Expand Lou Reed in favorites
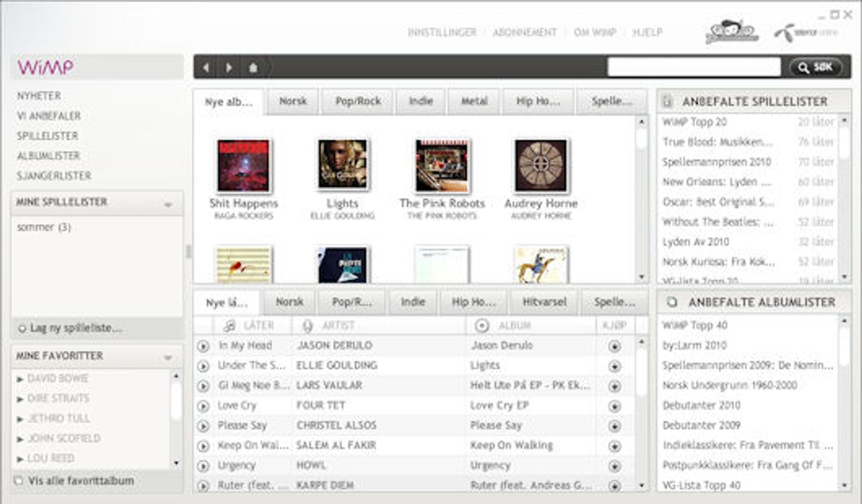This screenshot has width=862, height=504. point(19,459)
